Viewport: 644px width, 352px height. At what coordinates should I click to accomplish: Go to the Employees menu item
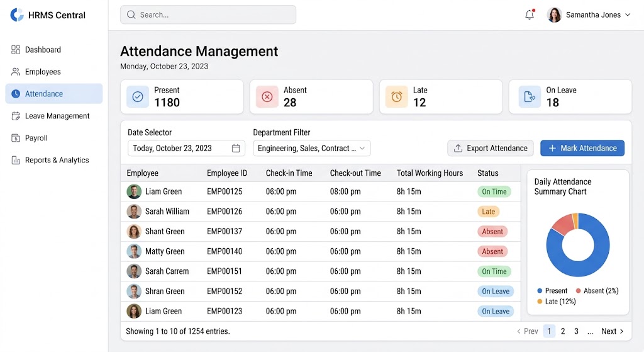point(54,72)
